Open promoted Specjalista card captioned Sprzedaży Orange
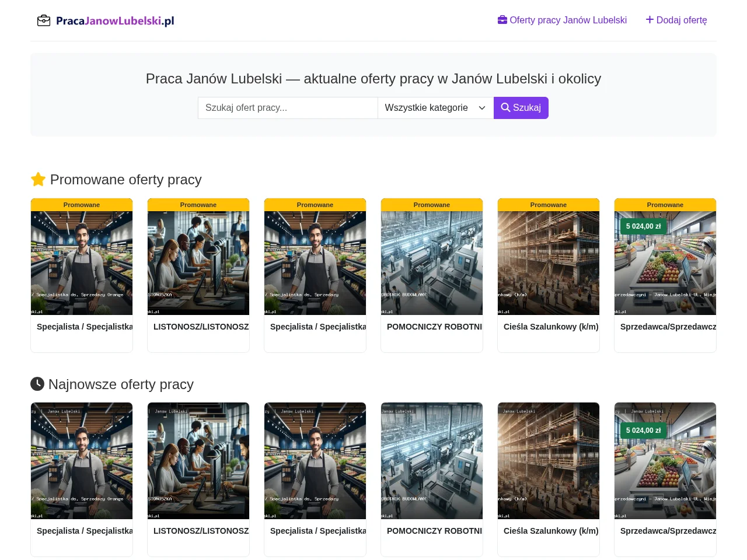 pyautogui.click(x=82, y=262)
